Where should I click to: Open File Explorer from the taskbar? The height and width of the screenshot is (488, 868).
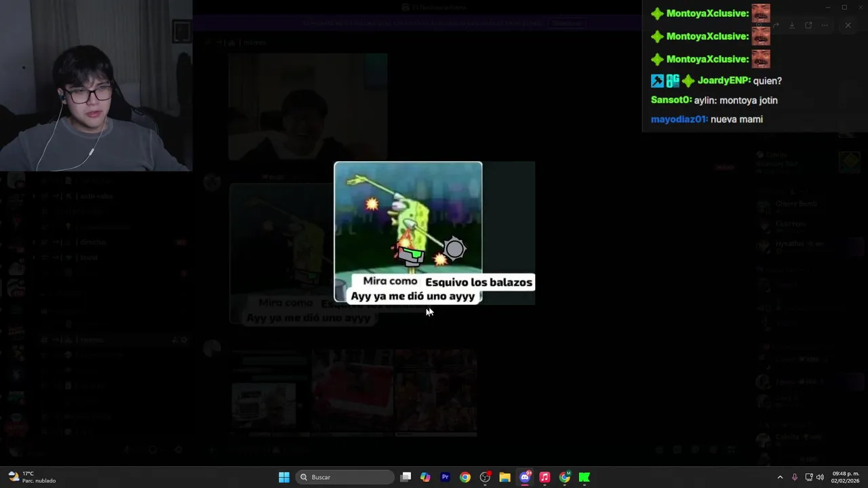pyautogui.click(x=505, y=477)
